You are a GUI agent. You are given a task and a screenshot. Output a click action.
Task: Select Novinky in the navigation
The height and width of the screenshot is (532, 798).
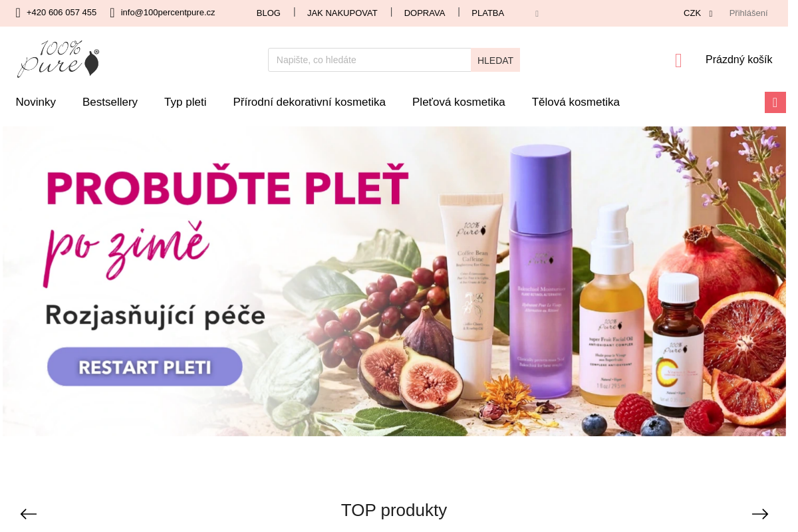coord(36,102)
